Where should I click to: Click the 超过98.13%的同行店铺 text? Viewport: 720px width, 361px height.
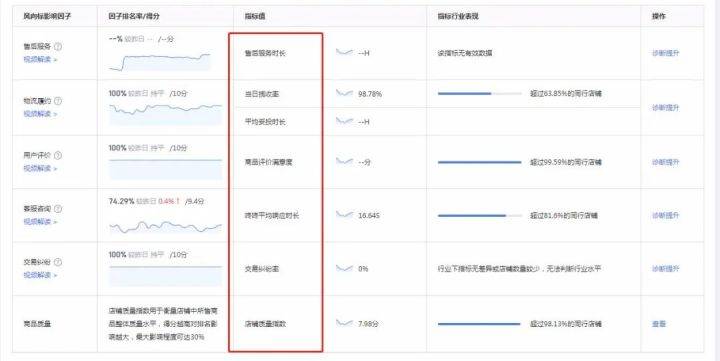(566, 324)
